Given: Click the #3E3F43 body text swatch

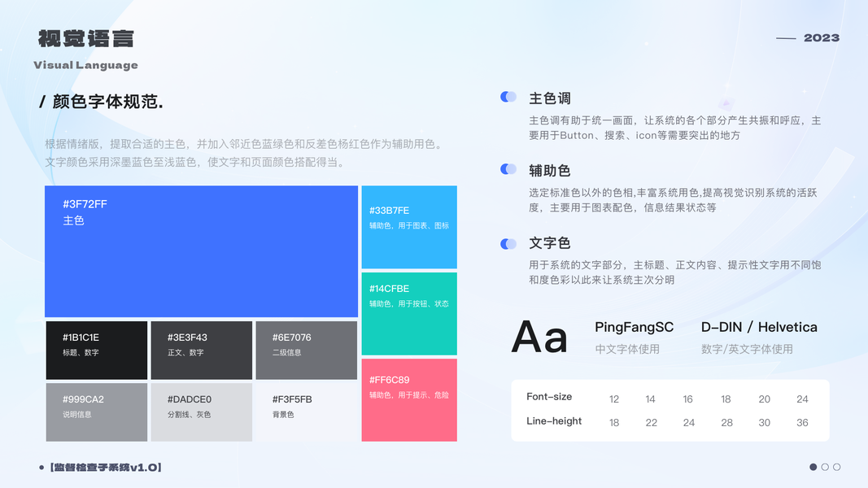Looking at the screenshot, I should click(202, 351).
